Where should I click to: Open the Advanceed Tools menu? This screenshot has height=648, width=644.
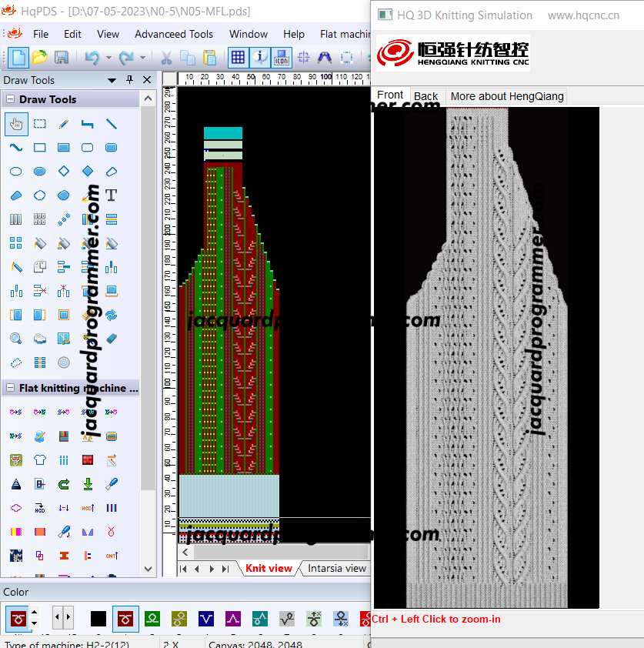(x=173, y=34)
